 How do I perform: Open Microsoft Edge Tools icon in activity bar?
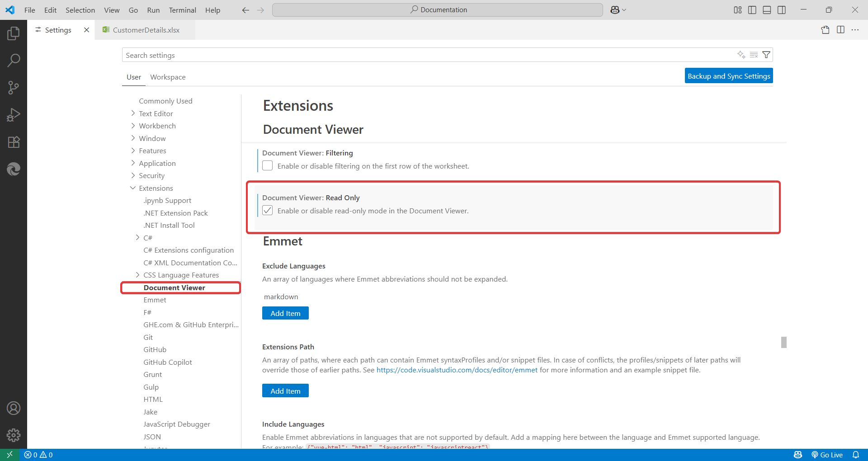coord(14,169)
